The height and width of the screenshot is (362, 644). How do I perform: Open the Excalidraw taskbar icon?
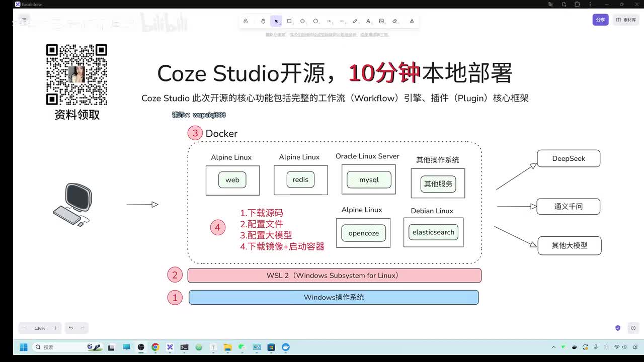tap(170, 347)
